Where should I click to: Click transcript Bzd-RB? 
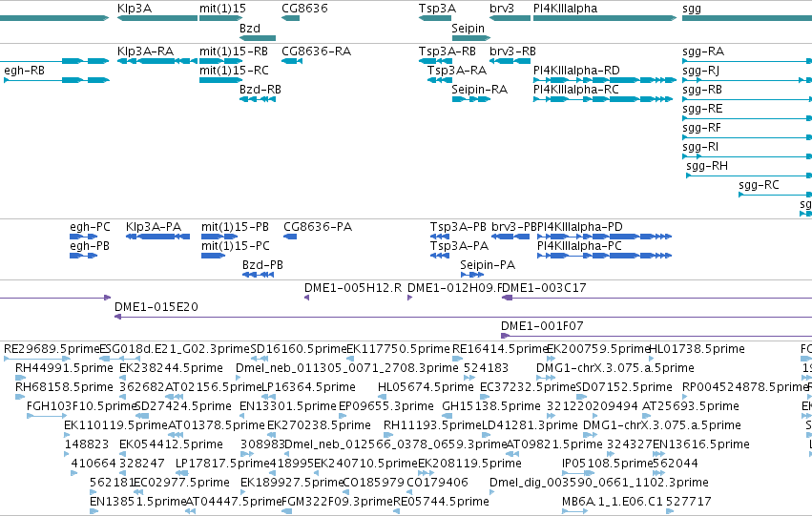(258, 99)
